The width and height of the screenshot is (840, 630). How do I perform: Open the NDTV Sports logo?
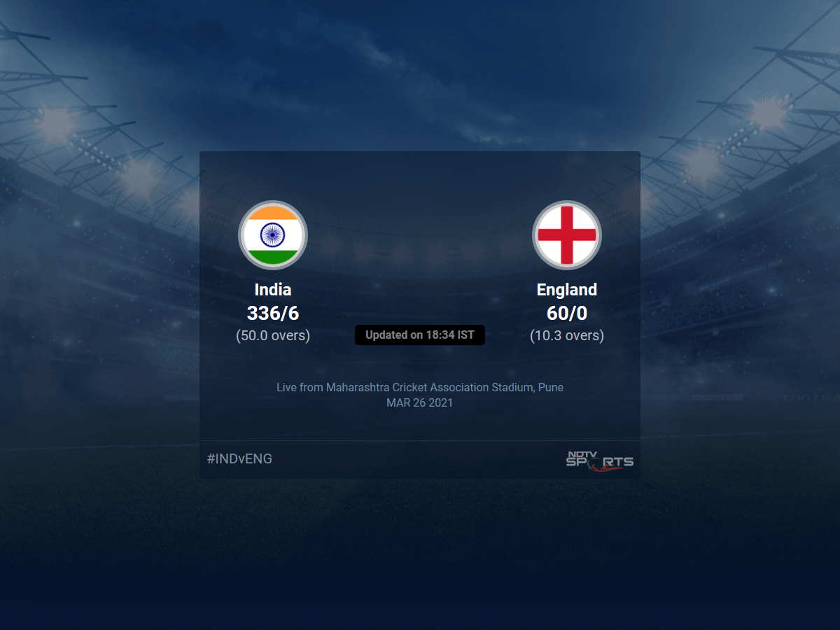click(600, 459)
